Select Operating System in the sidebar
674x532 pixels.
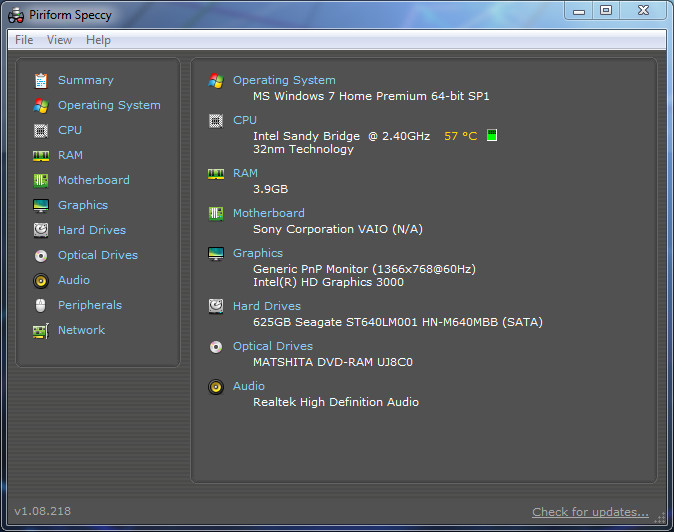tap(109, 105)
